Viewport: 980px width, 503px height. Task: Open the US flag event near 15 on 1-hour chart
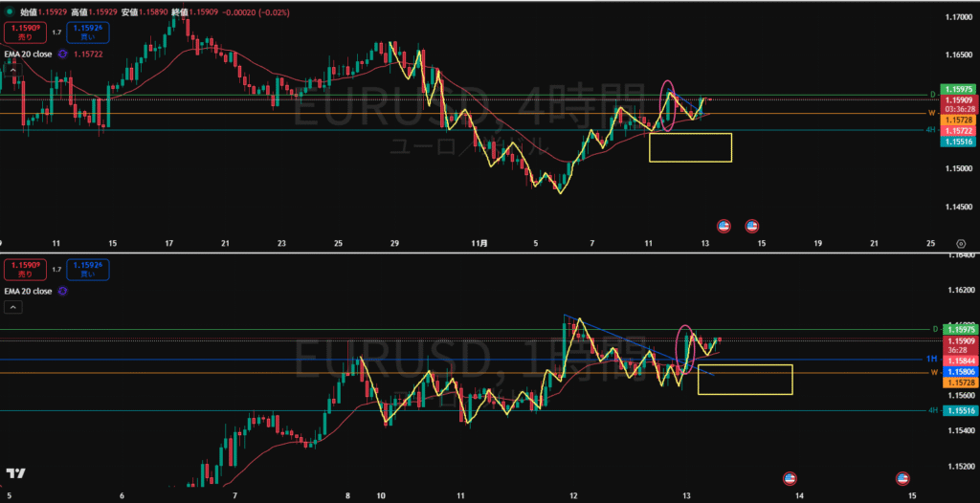click(902, 477)
